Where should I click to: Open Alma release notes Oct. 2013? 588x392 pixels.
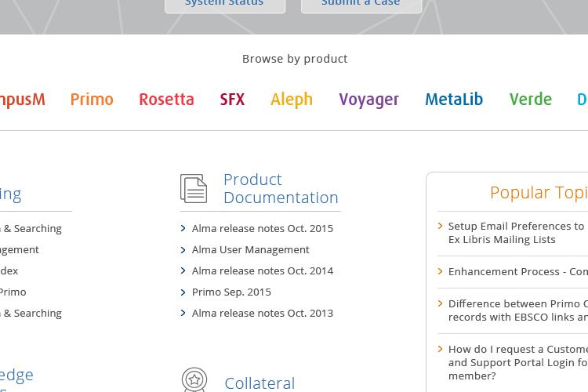coord(263,314)
